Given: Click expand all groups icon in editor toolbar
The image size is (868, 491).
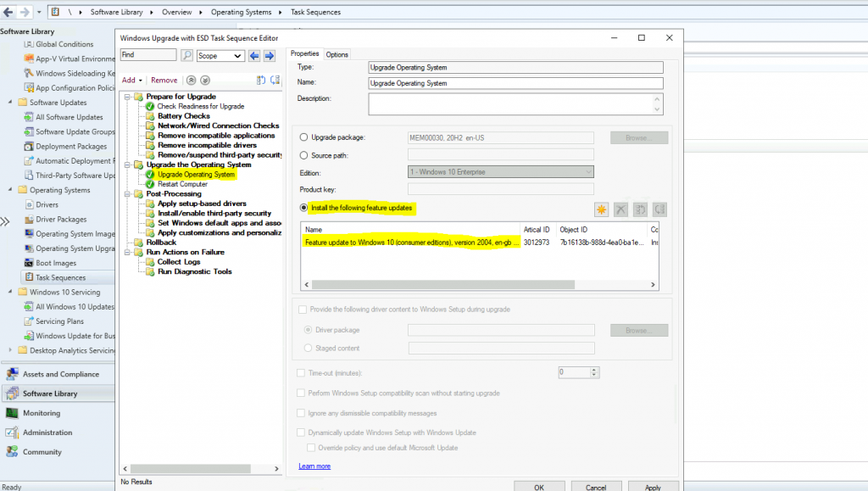Looking at the screenshot, I should point(261,81).
